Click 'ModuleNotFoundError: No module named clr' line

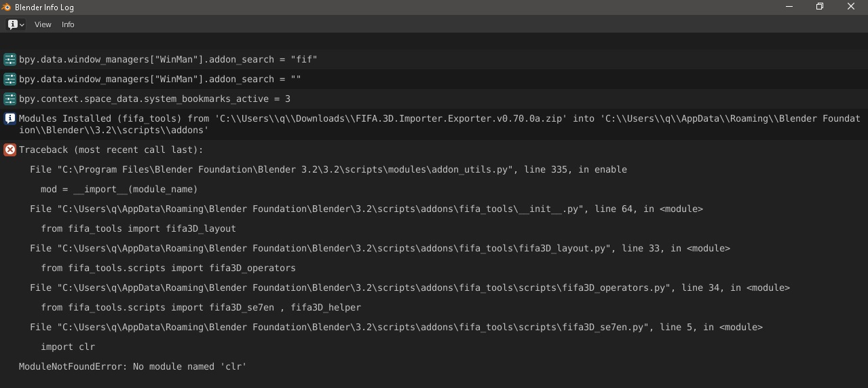point(133,367)
